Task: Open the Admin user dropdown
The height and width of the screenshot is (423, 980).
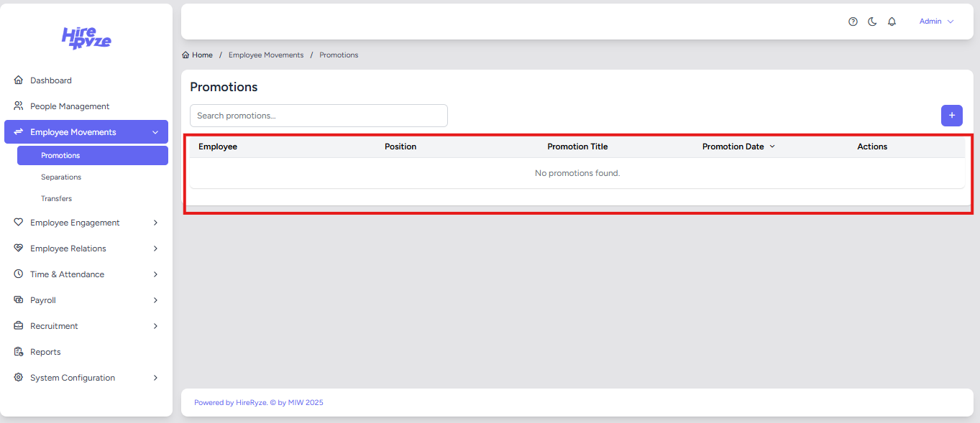Action: pos(936,22)
